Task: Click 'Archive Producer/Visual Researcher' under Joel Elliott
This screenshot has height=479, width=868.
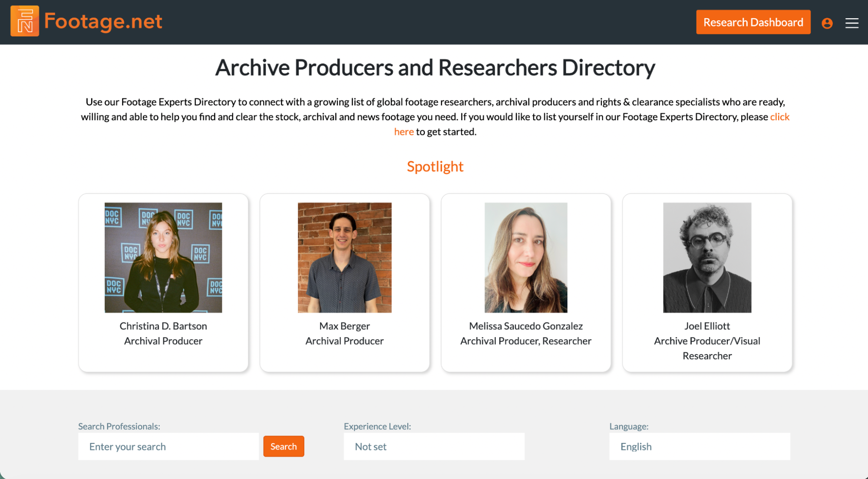Action: click(x=707, y=348)
